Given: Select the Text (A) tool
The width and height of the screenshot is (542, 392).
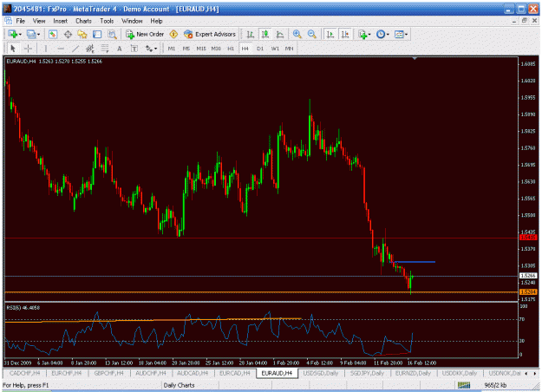Looking at the screenshot, I should [120, 49].
